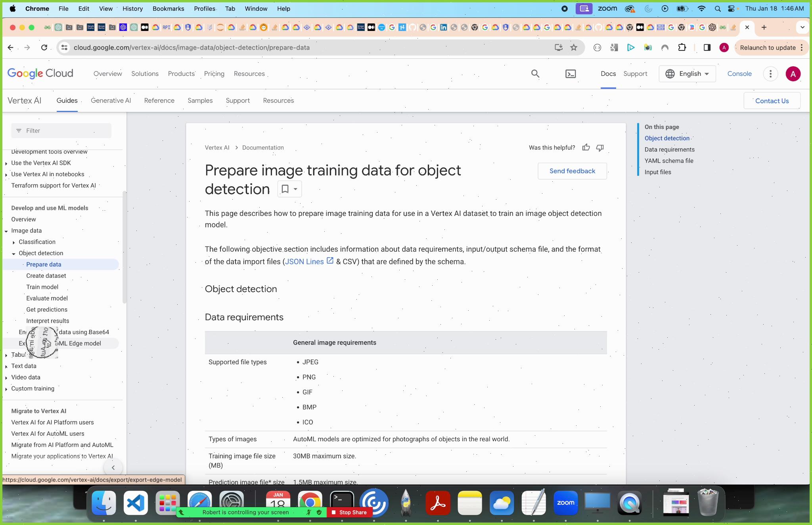Click the Google Cloud search magnifier icon
The width and height of the screenshot is (812, 525).
535,74
